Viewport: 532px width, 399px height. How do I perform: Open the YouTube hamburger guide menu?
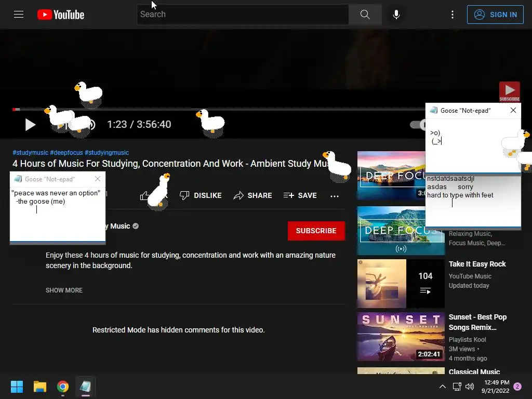(19, 15)
